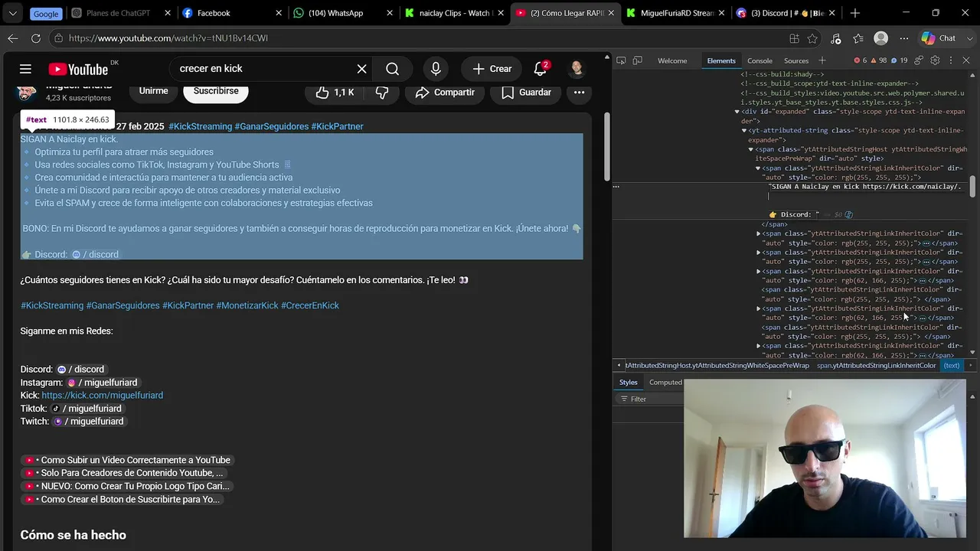Viewport: 980px width, 551px height.
Task: Open the Twitch miguelfuriard link
Action: point(88,422)
